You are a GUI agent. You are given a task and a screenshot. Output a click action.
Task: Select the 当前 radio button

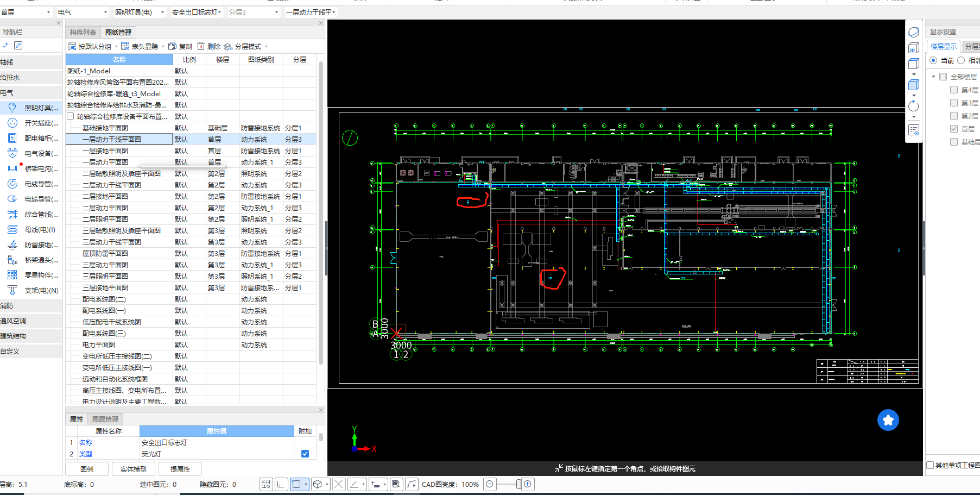coord(933,60)
